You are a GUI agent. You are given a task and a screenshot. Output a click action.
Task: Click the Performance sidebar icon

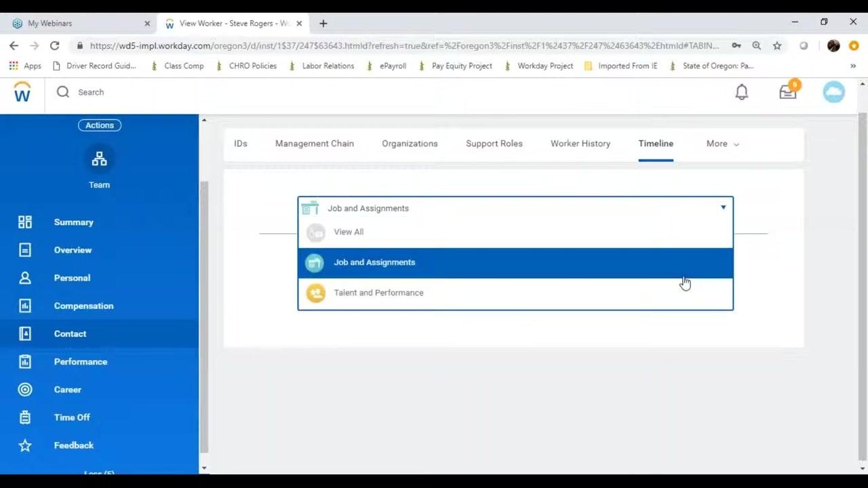pyautogui.click(x=25, y=362)
